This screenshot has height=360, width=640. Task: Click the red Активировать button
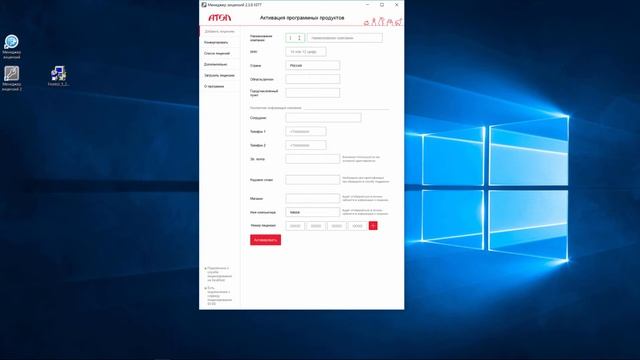(265, 240)
